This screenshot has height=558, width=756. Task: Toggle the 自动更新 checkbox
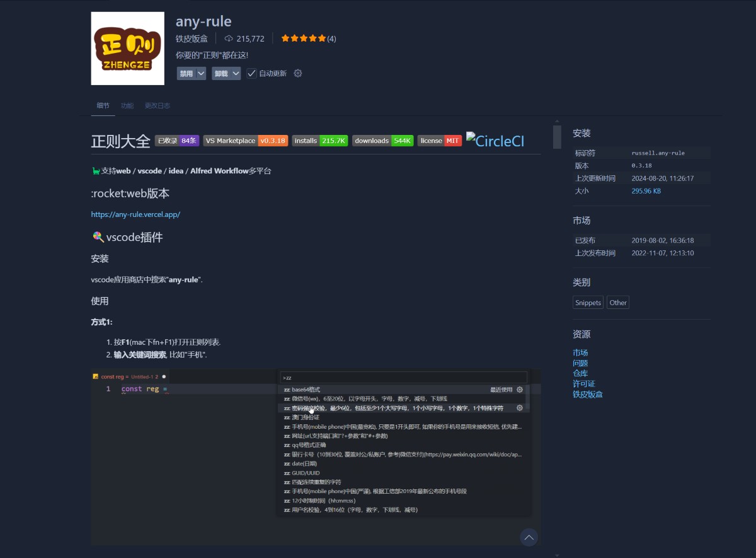(x=251, y=73)
